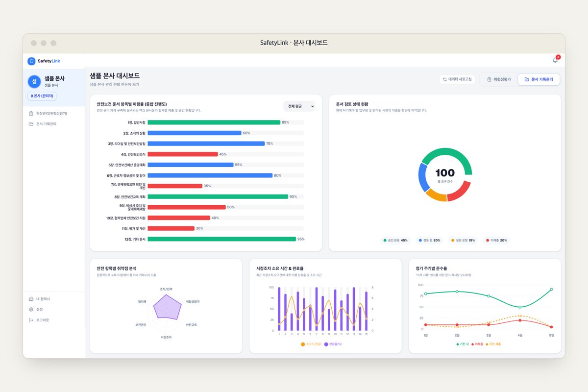Toggle the 소요시간(일) legend item
This screenshot has height=392, width=588.
click(311, 344)
